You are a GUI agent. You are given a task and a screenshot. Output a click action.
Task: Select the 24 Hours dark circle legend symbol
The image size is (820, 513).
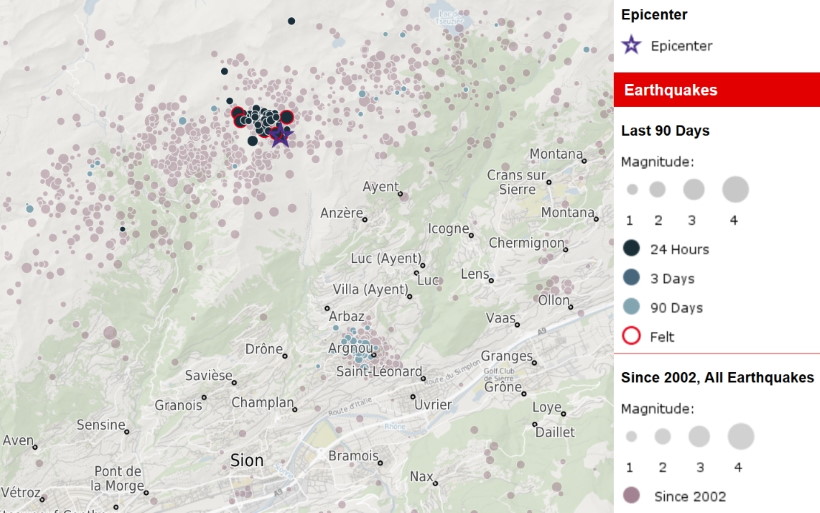(x=631, y=249)
